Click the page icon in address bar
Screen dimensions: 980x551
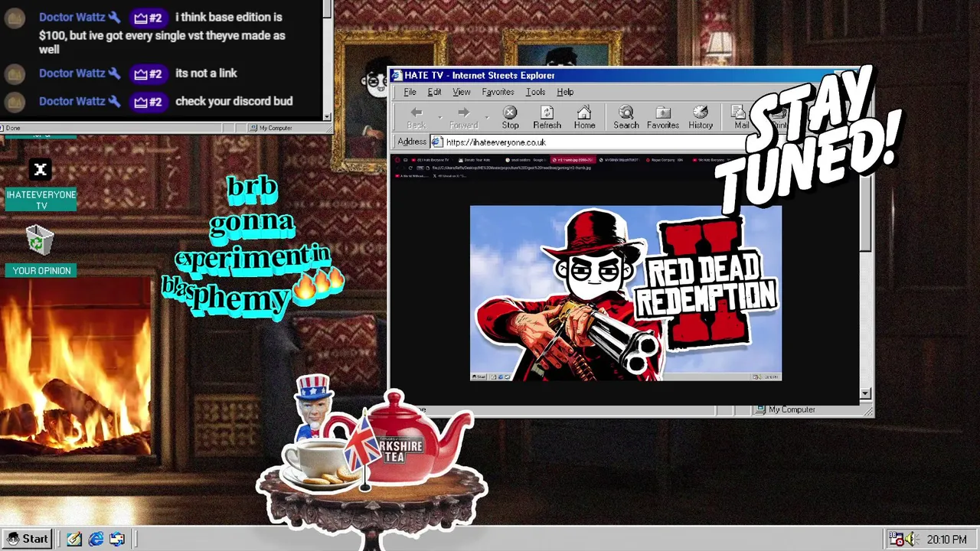point(437,142)
